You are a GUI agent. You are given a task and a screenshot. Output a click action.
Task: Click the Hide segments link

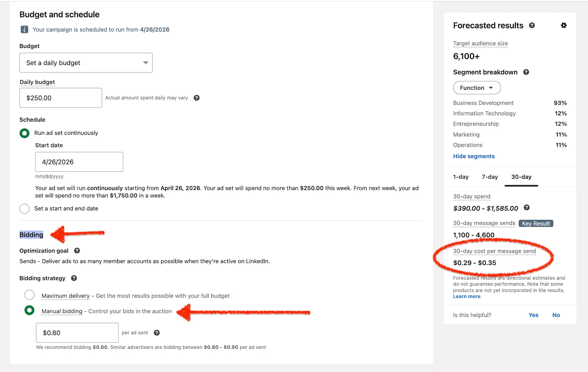(474, 156)
